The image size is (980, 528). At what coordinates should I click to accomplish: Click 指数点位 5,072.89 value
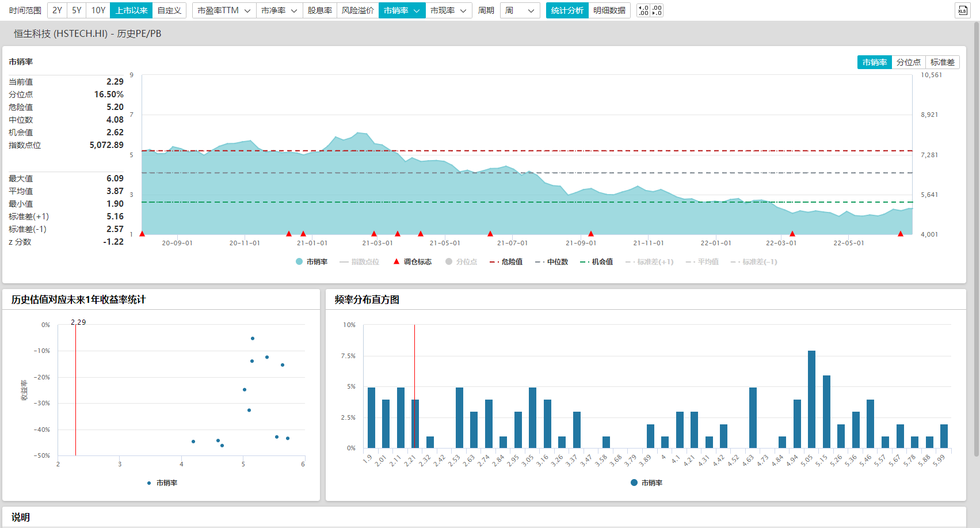(106, 145)
